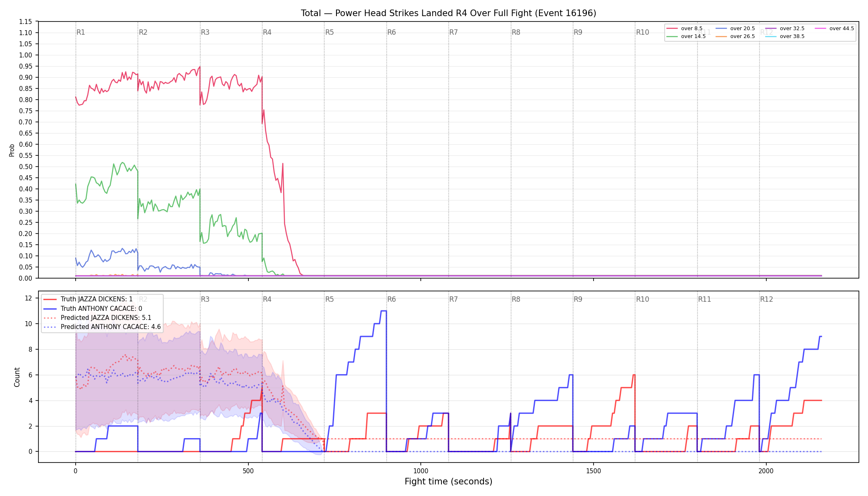Click the R10 round marker in the Prob chart
This screenshot has width=868, height=496.
point(642,32)
